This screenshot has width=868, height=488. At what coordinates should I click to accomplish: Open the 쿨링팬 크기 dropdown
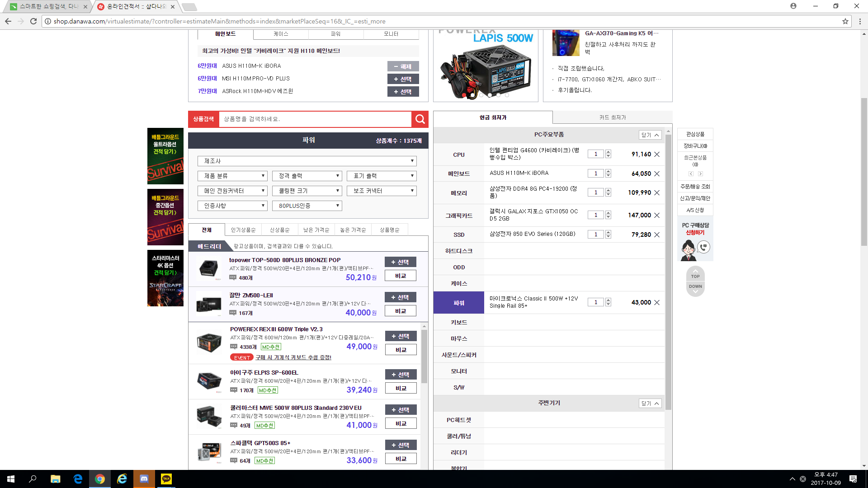click(x=307, y=191)
